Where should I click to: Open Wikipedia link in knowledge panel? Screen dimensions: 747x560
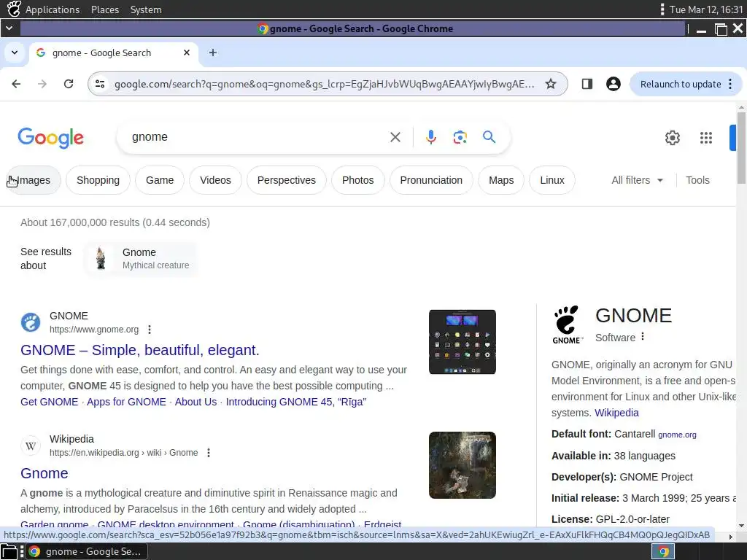click(616, 413)
